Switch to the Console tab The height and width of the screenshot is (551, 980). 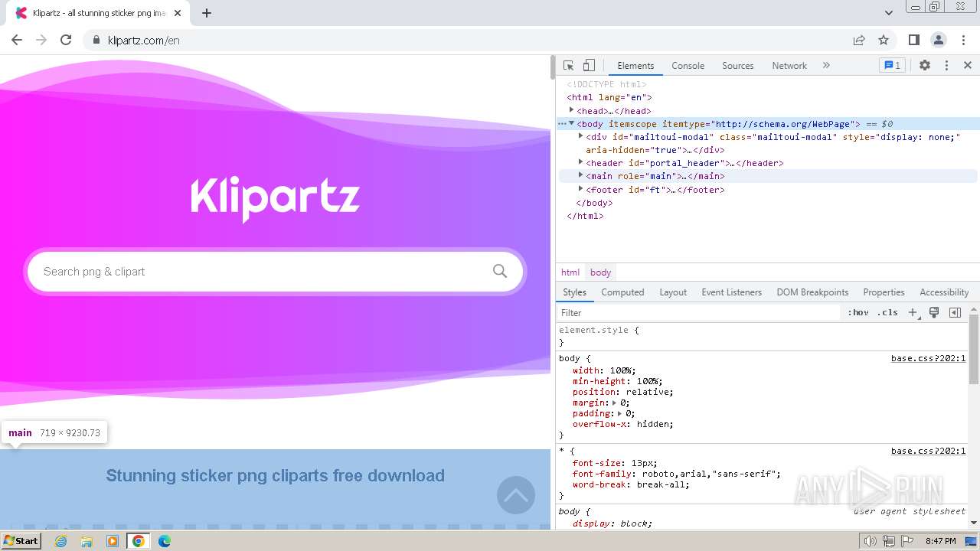coord(688,66)
